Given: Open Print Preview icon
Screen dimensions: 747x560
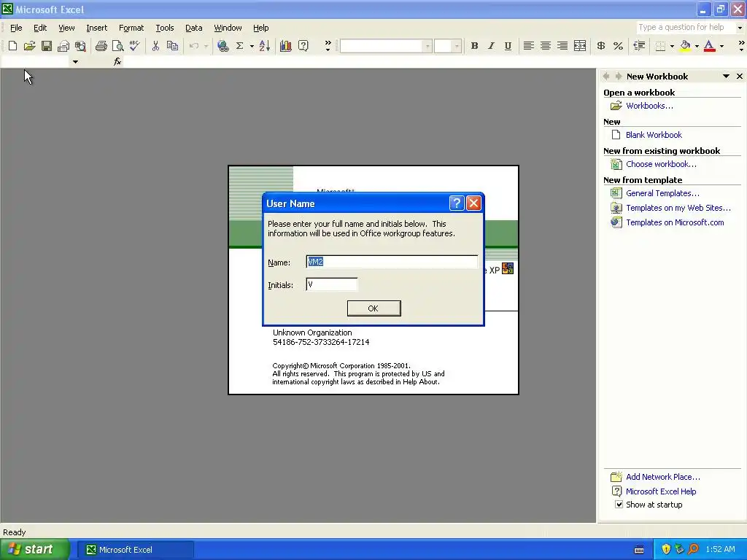Looking at the screenshot, I should click(117, 46).
